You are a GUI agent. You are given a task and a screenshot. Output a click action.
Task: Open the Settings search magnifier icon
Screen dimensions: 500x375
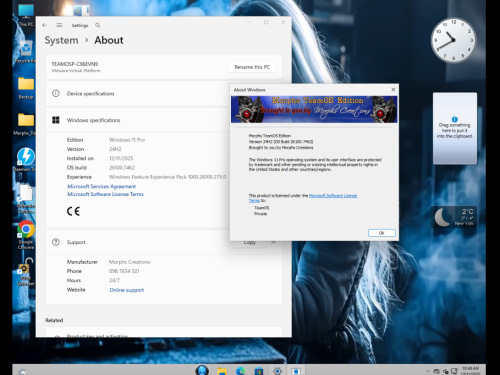click(x=98, y=25)
